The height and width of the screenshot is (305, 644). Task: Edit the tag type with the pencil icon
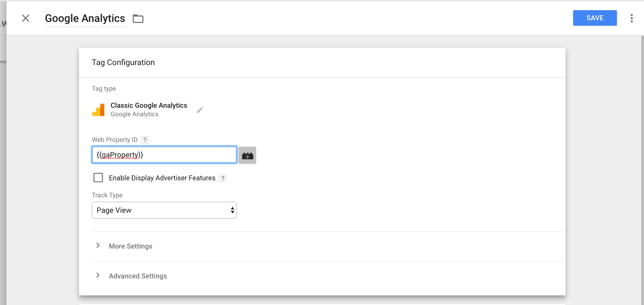pyautogui.click(x=200, y=110)
